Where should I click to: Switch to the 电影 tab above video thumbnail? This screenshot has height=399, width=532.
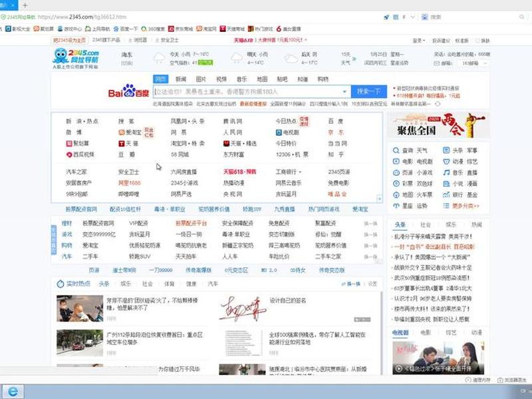click(x=426, y=332)
